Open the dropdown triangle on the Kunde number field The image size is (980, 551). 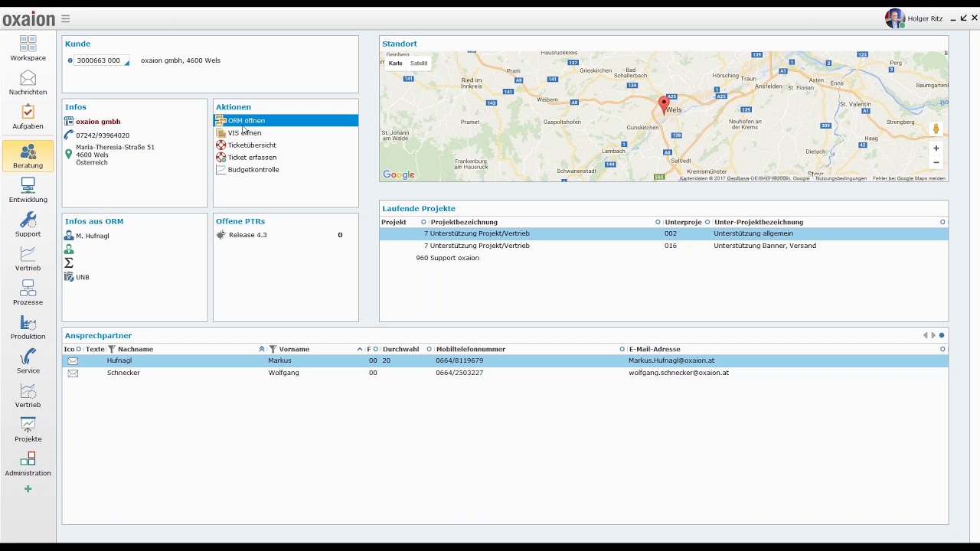tap(126, 62)
